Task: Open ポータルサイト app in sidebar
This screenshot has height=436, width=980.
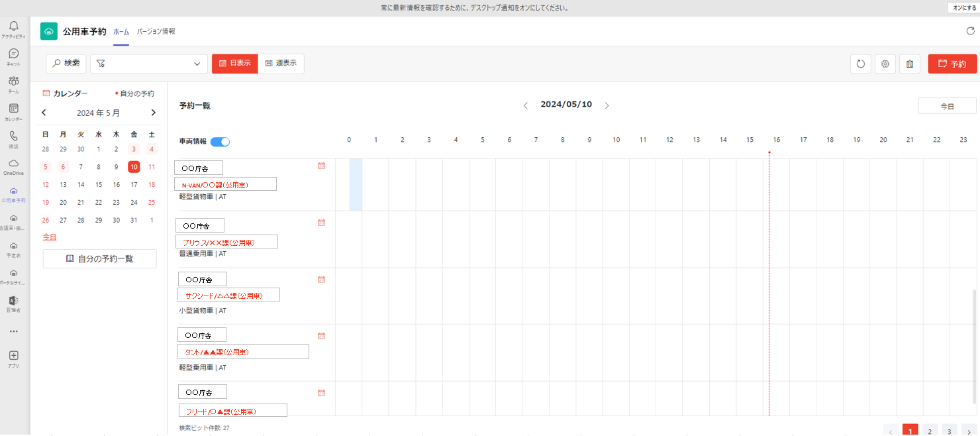Action: 14,276
